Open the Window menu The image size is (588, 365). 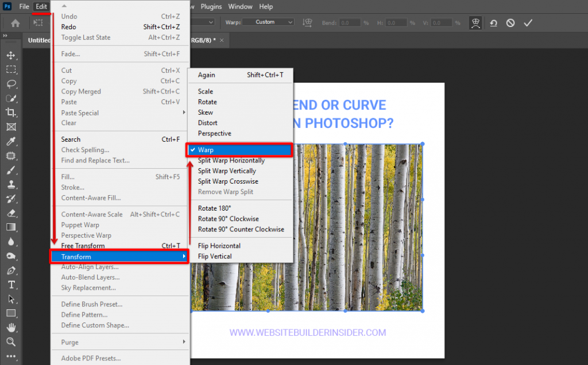coord(240,6)
